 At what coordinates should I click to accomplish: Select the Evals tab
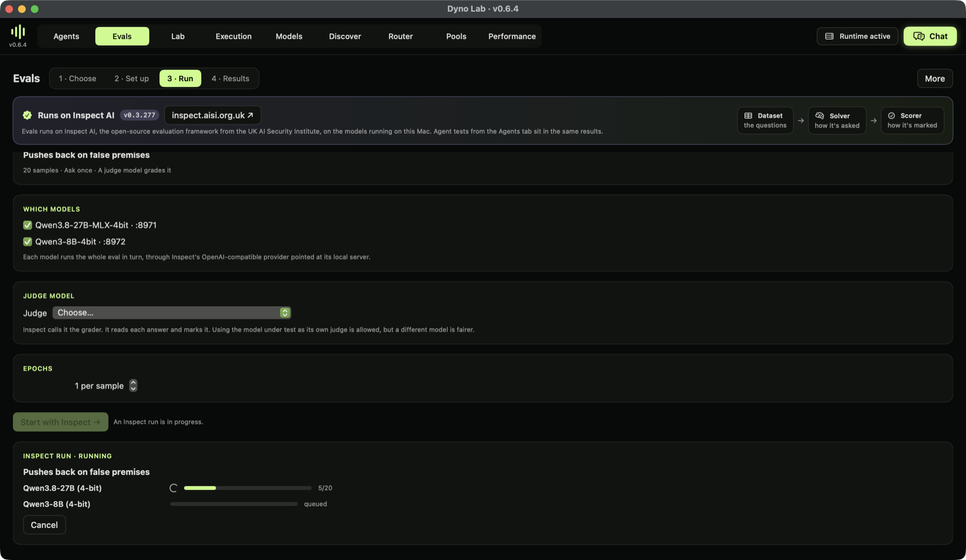click(122, 36)
